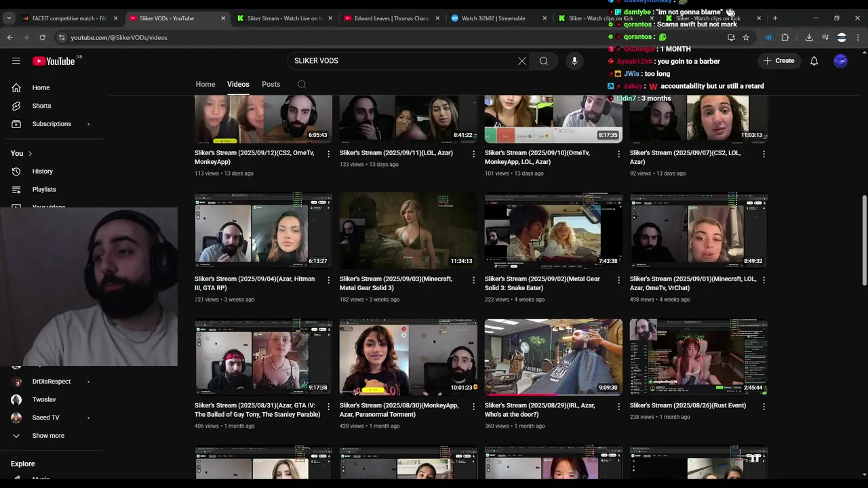Click the Create button
This screenshot has width=868, height=488.
pyautogui.click(x=778, y=61)
